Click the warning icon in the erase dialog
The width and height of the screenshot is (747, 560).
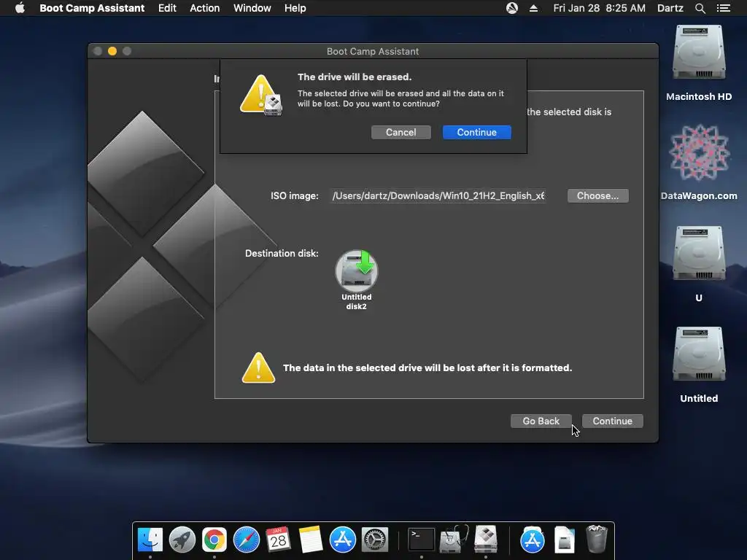coord(260,95)
